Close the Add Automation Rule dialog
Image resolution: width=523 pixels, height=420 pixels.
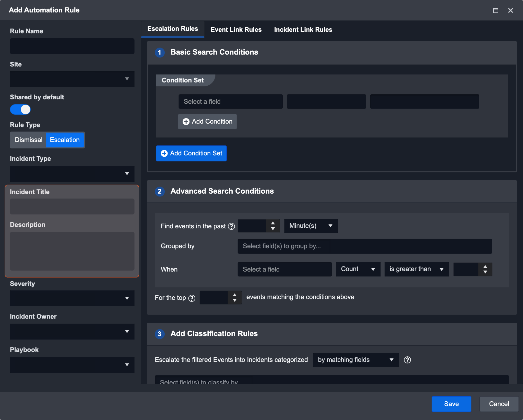[510, 10]
